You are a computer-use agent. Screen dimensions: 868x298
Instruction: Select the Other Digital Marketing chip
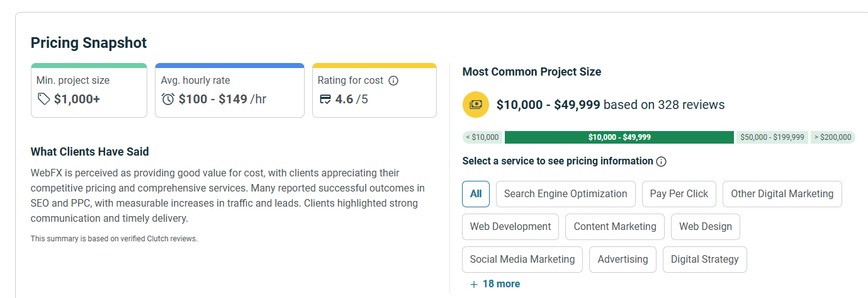[782, 194]
